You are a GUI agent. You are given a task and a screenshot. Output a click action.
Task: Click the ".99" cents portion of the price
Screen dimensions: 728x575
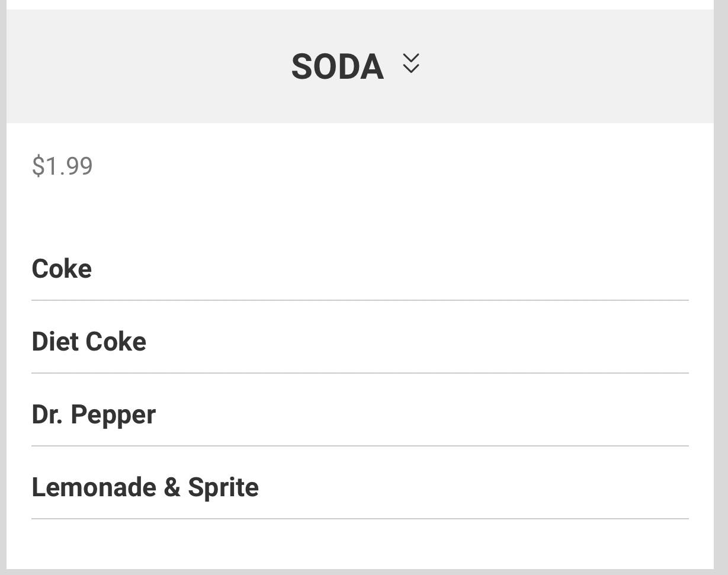pos(75,166)
